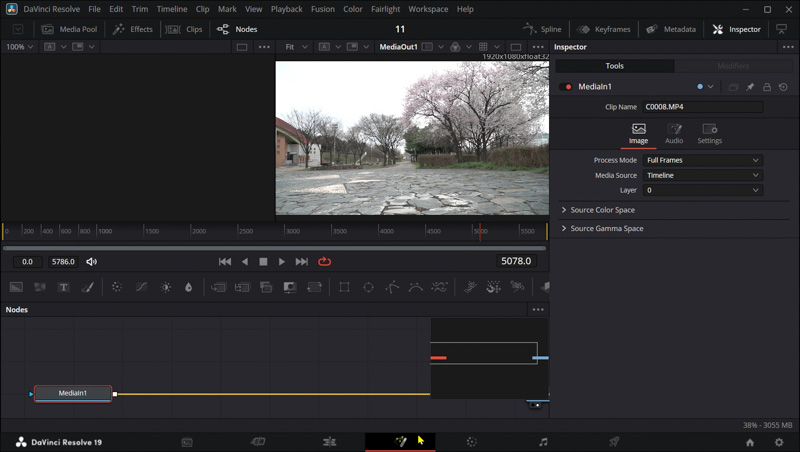The image size is (800, 452).
Task: Open the Fusion menu
Action: click(323, 9)
